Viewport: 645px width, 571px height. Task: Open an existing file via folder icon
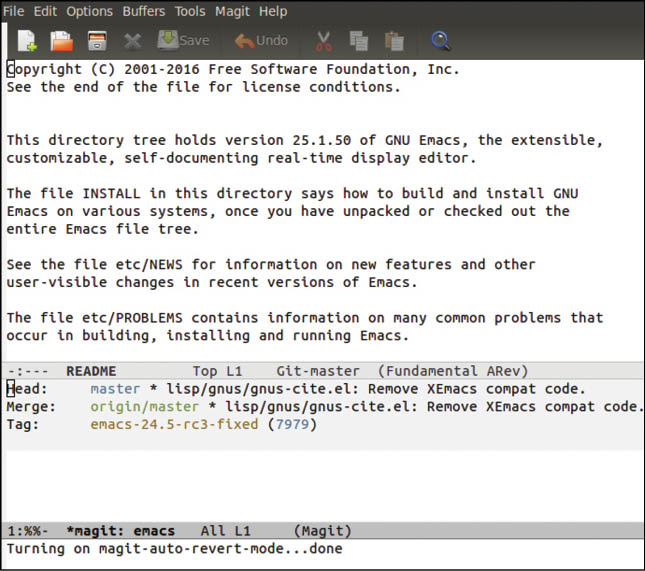pos(62,41)
